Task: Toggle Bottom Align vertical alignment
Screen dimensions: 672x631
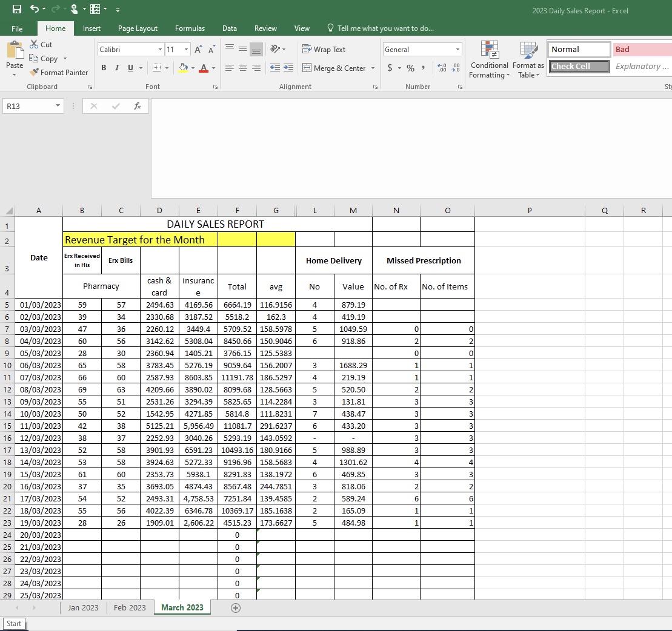Action: point(256,49)
